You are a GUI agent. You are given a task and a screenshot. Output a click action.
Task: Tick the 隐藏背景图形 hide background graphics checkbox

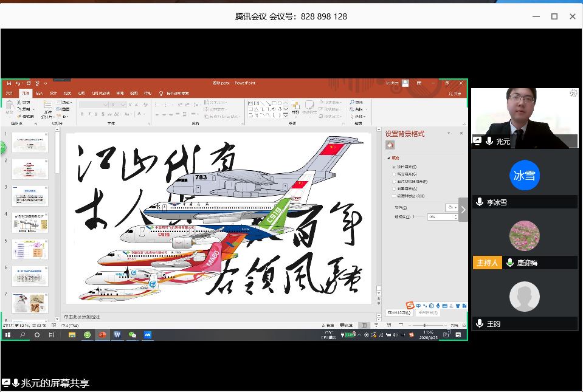(394, 196)
